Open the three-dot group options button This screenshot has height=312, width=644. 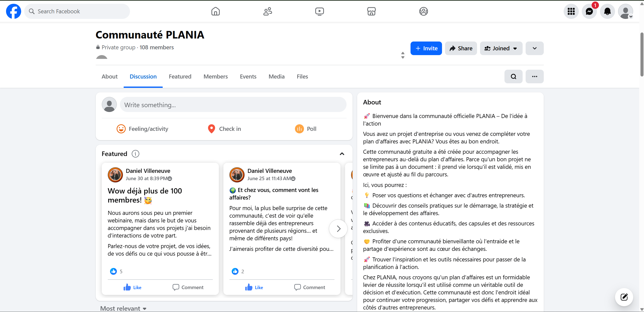(535, 76)
